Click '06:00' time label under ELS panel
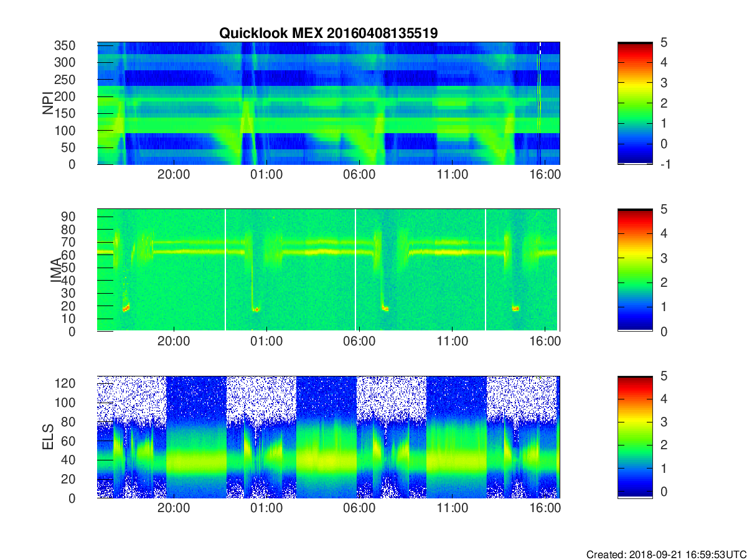747x560 pixels. pos(359,508)
